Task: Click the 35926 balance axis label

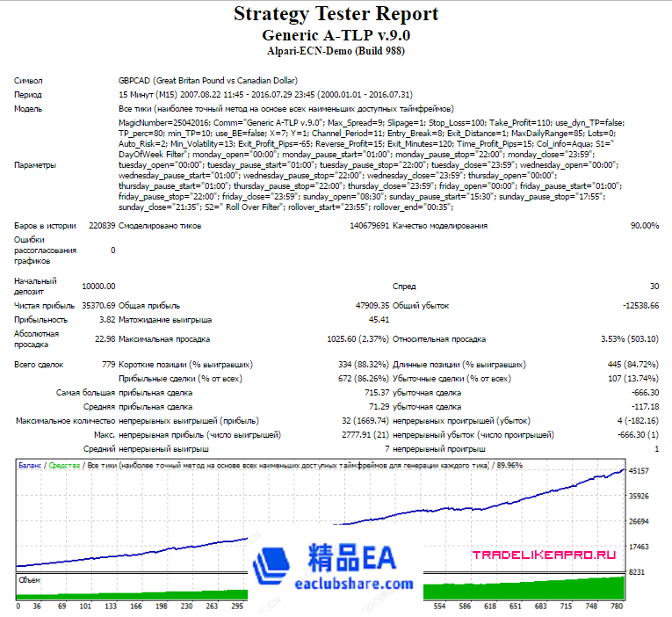Action: point(639,497)
